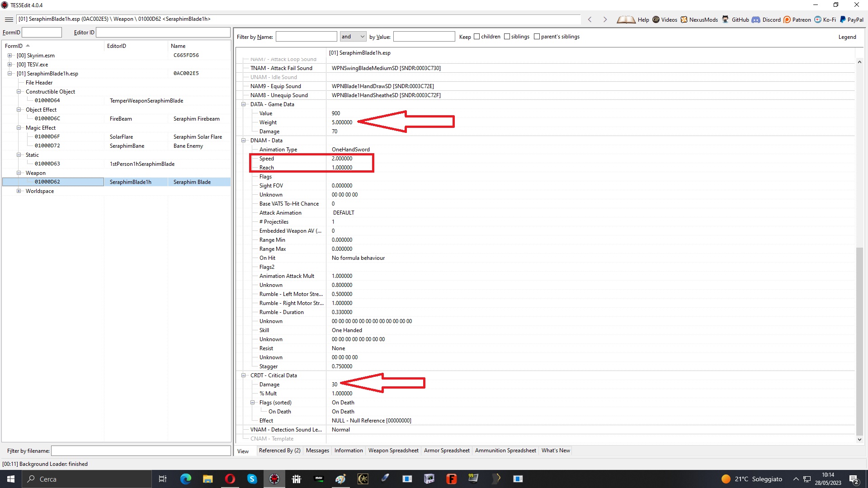The image size is (868, 488).
Task: Switch to the Weapon Spreadsheet tab
Action: [x=393, y=450]
